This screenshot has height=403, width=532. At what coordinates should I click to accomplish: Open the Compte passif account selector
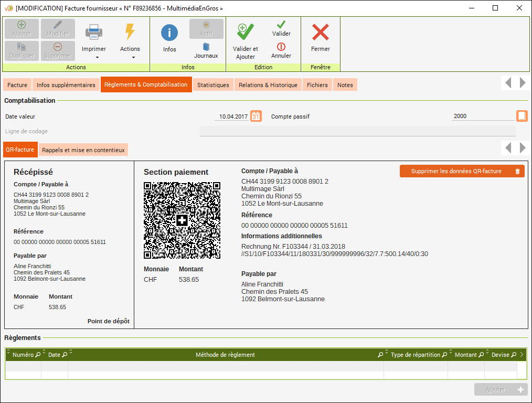pos(522,116)
